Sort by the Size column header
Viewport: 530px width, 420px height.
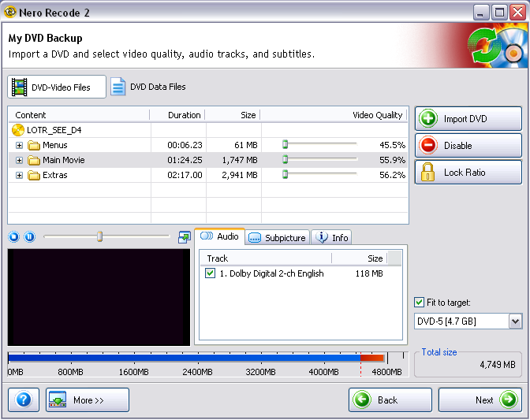(233, 115)
